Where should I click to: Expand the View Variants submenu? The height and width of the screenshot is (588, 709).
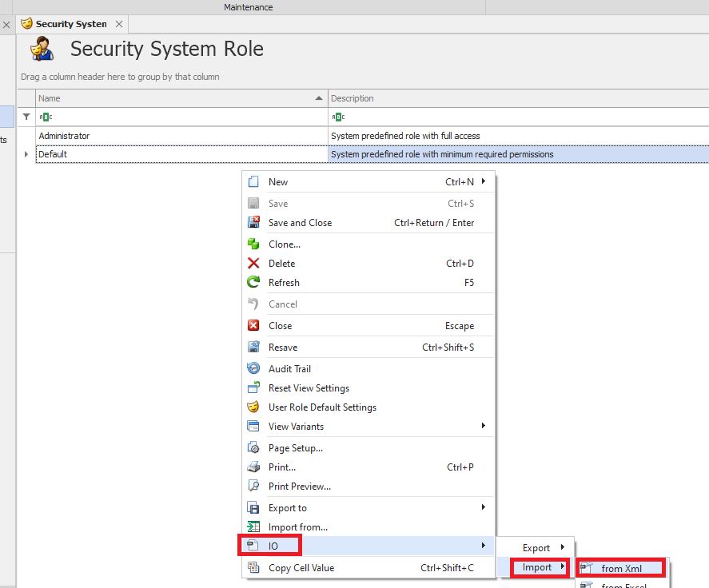[x=484, y=427]
